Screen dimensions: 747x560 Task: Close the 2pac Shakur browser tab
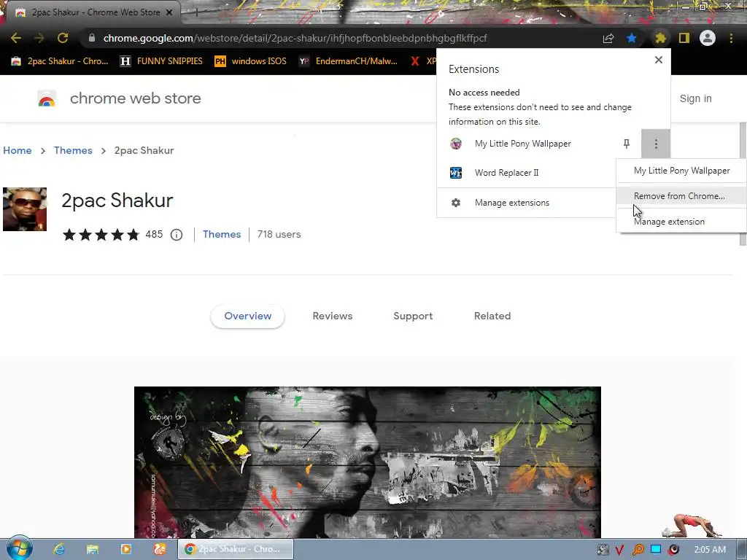click(169, 13)
